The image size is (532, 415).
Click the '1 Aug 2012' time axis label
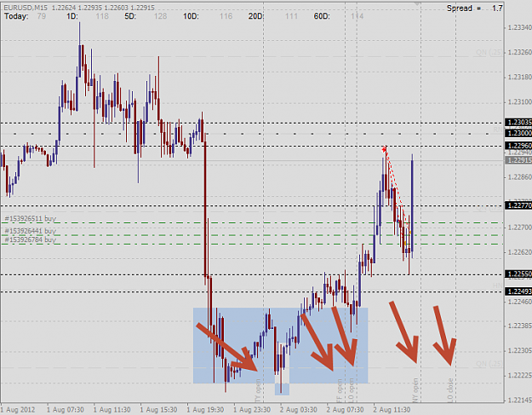pos(18,410)
